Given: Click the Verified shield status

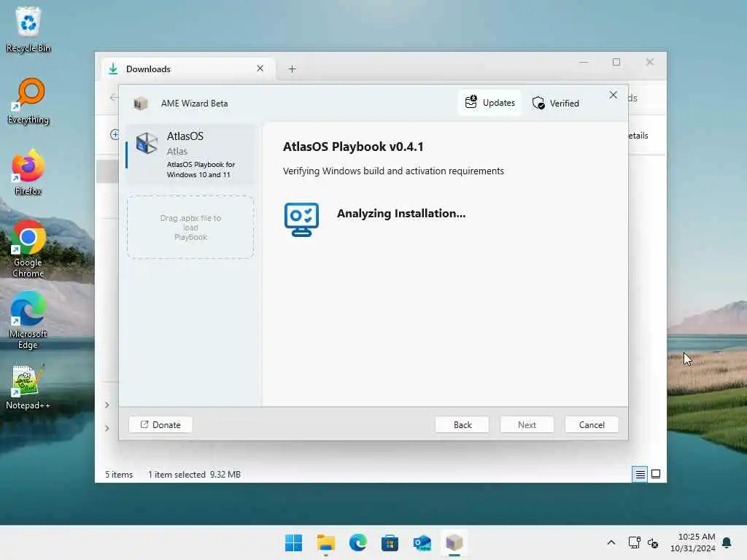Looking at the screenshot, I should tap(555, 103).
